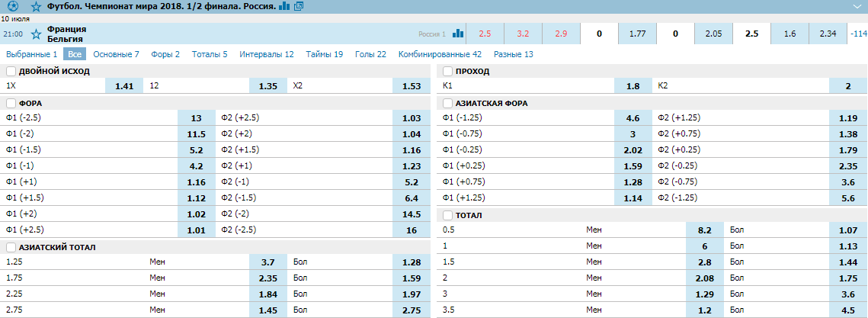868x318 pixels.
Task: Switch to the Форы 2 tab
Action: (165, 54)
